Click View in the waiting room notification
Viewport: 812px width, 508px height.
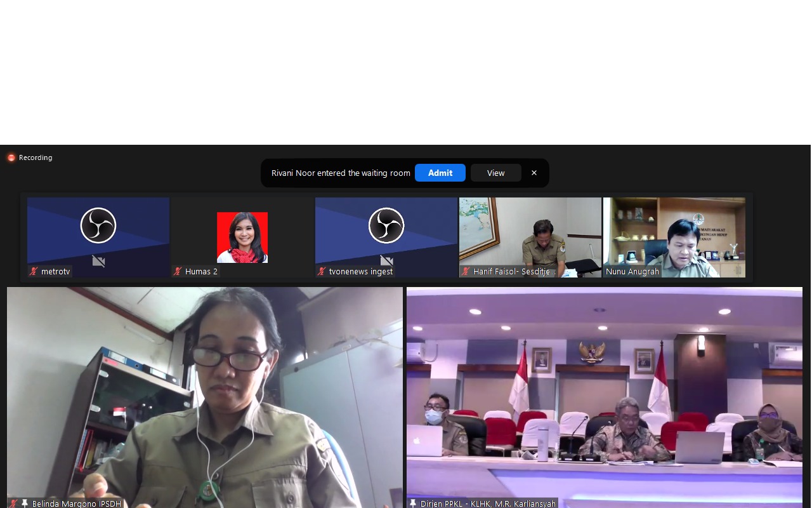pos(495,173)
